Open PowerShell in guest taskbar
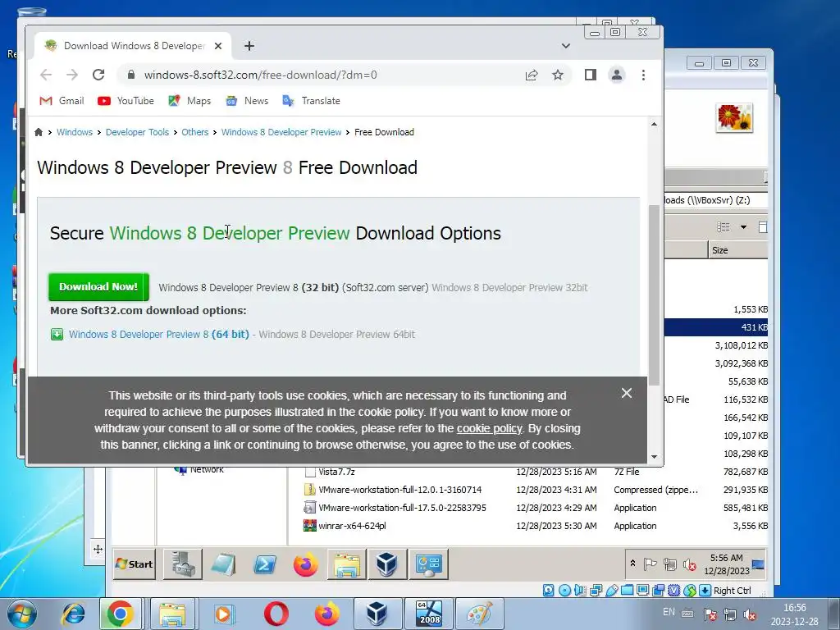The image size is (840, 630). pos(265,564)
